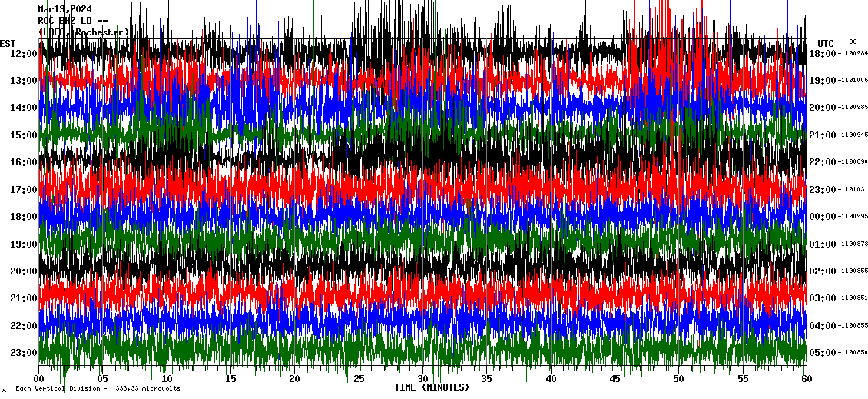
Task: Select the 17:00 EST time label
Action: (23, 190)
